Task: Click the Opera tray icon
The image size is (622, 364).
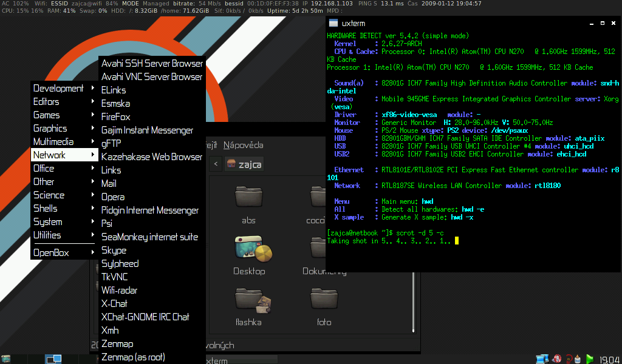Action: pyautogui.click(x=557, y=359)
